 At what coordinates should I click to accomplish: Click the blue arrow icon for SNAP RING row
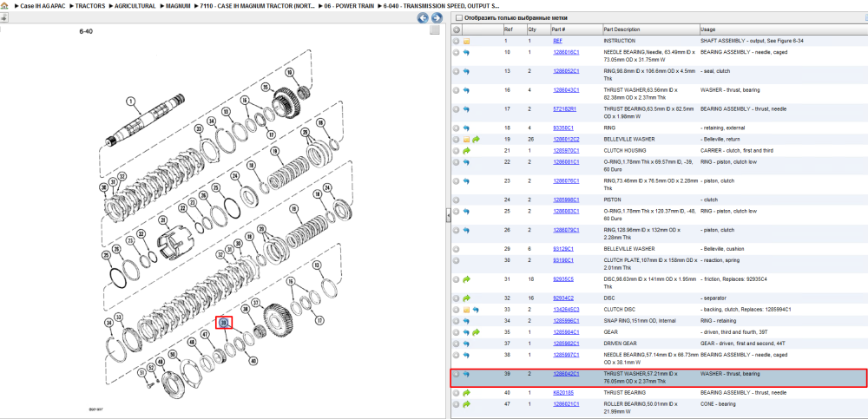click(x=466, y=321)
